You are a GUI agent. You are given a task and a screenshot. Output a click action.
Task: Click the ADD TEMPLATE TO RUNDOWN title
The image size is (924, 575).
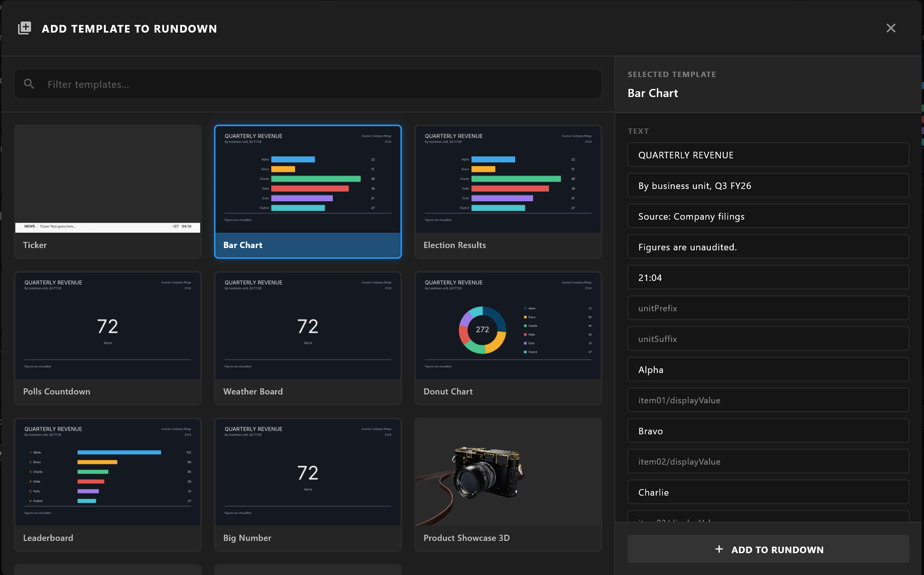coord(129,29)
